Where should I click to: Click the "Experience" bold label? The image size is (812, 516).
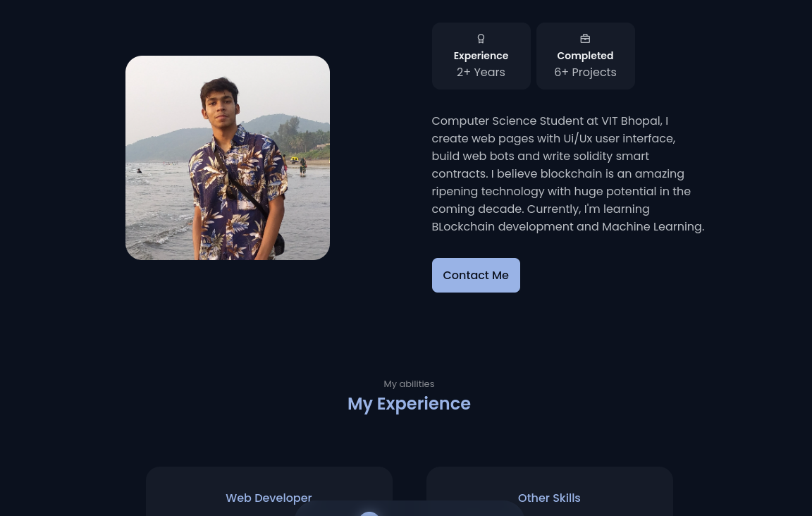coord(481,56)
